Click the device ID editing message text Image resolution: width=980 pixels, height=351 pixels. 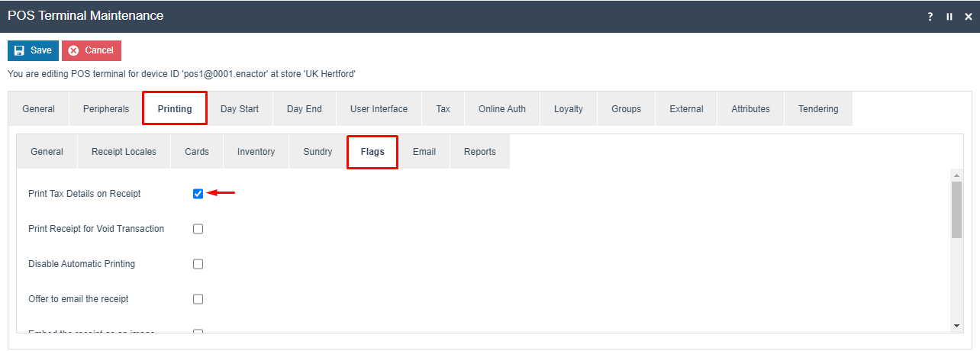182,74
